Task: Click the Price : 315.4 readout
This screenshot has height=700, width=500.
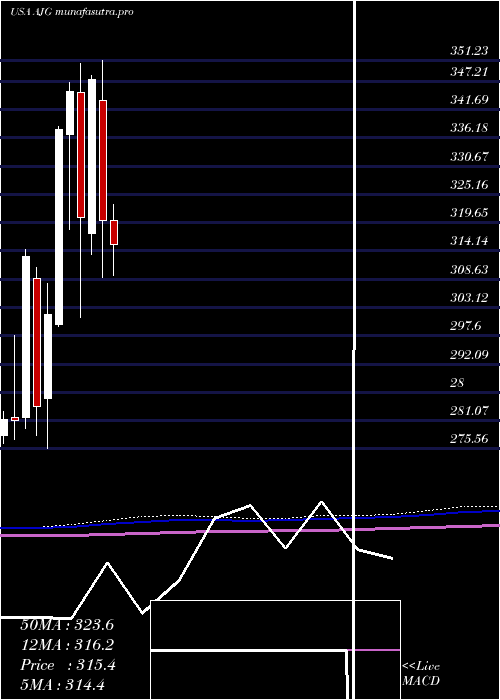Action: tap(68, 665)
